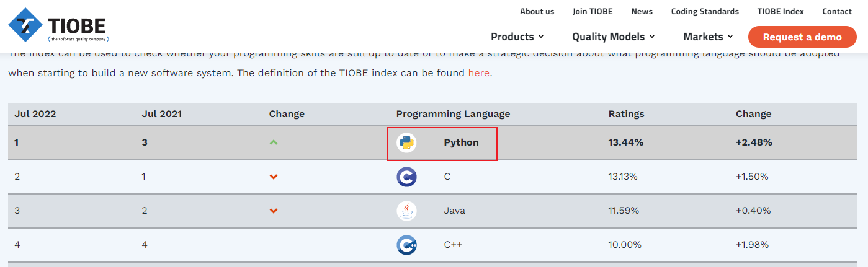The image size is (868, 267).
Task: Open the Quality Models dropdown
Action: (613, 37)
